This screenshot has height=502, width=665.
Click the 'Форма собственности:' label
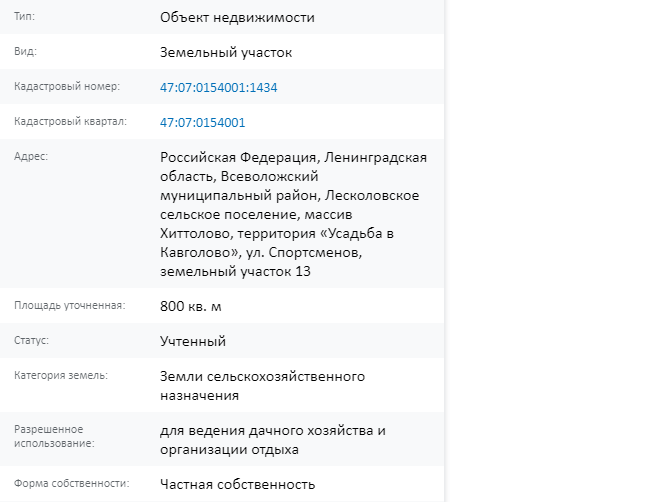click(x=72, y=483)
